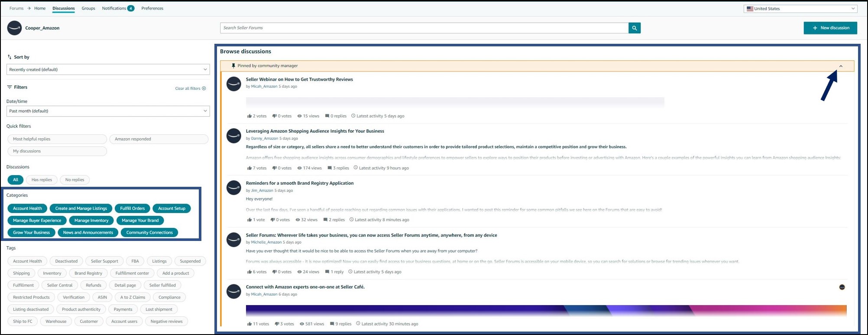This screenshot has height=335, width=868.
Task: Click author link Danny_Amazon
Action: pos(265,139)
